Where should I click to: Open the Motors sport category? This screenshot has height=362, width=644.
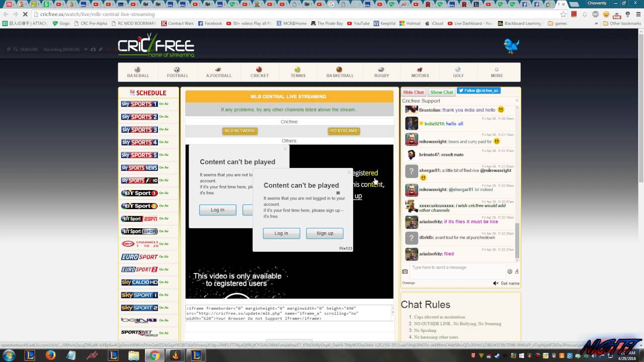[420, 72]
